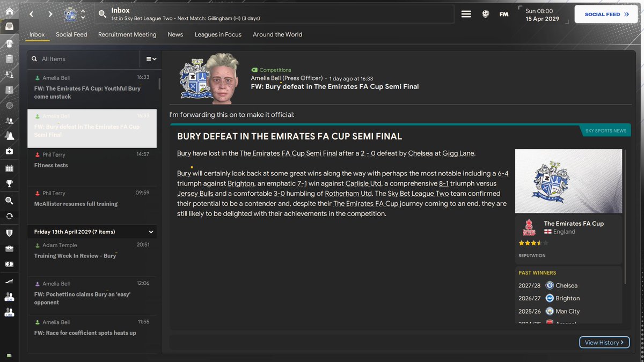The image size is (644, 362).
Task: Open the briefcase sidebar icon
Action: pos(9,248)
